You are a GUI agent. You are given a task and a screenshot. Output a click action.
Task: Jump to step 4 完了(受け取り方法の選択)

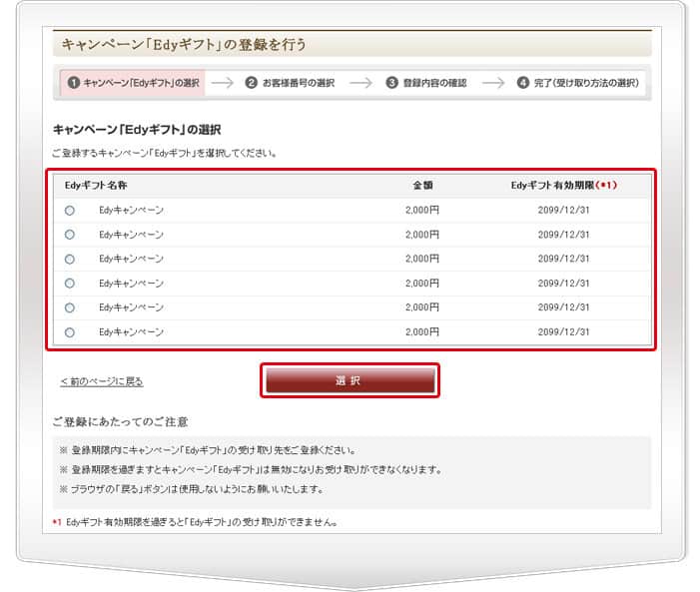pos(577,83)
